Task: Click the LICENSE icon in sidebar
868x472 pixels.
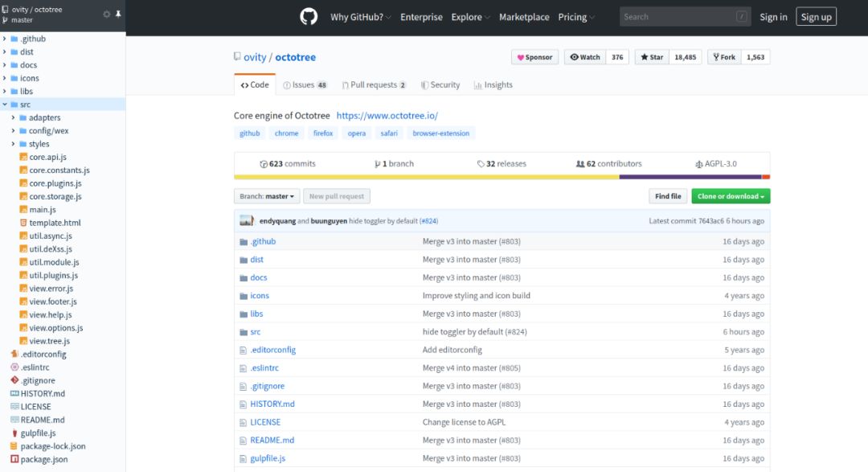Action: (14, 407)
